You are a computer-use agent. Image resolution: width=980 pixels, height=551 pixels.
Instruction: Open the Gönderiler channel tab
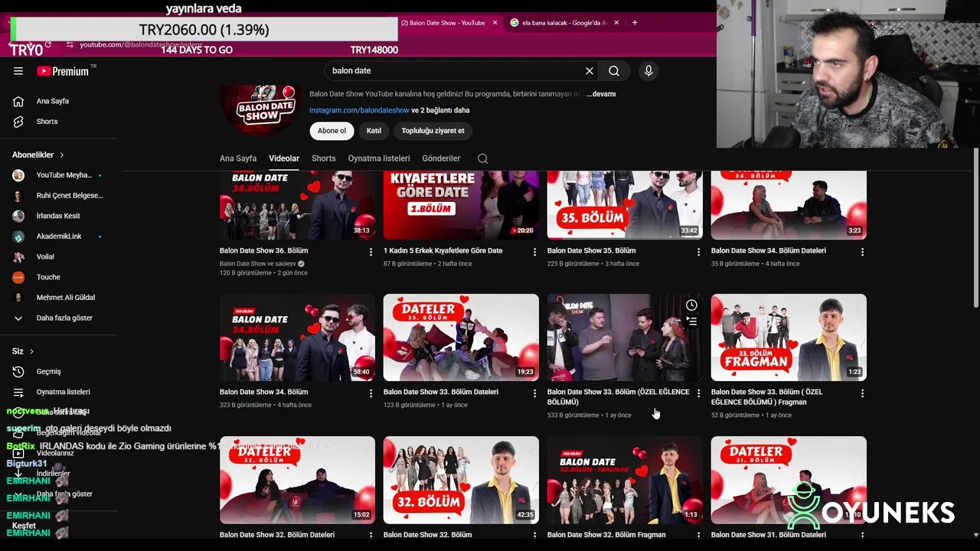point(441,158)
